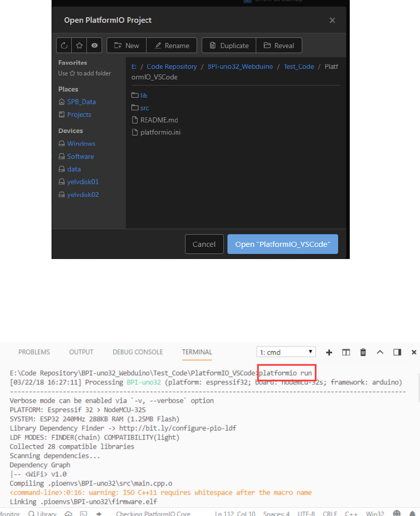This screenshot has height=516, width=420.
Task: Click the bit.ly/configure-pio-ldf link in the terminal
Action: click(x=177, y=428)
